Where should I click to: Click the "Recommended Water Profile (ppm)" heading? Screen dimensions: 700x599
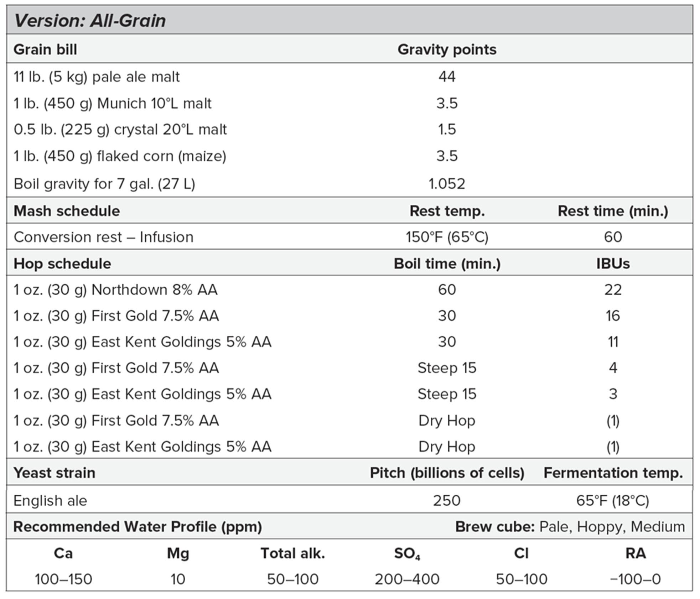point(138,527)
